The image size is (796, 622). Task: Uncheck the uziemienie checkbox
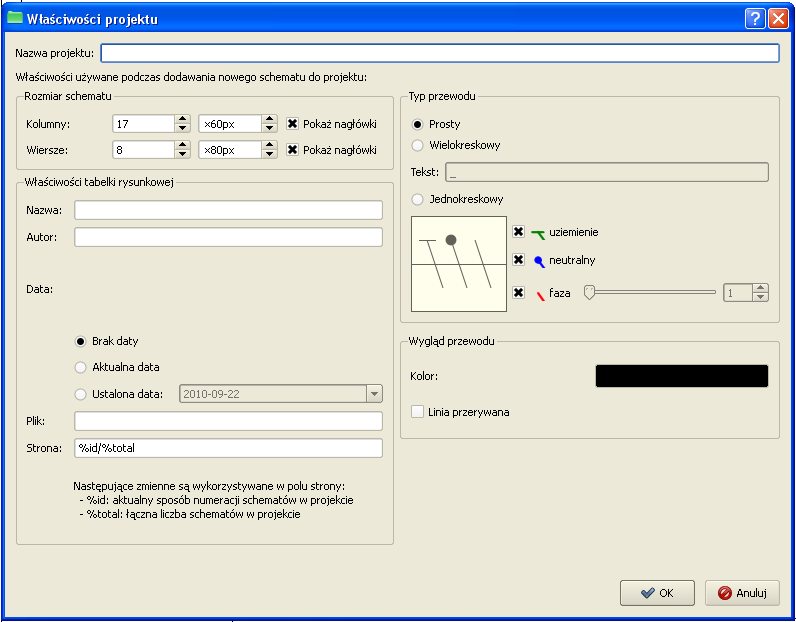(518, 232)
